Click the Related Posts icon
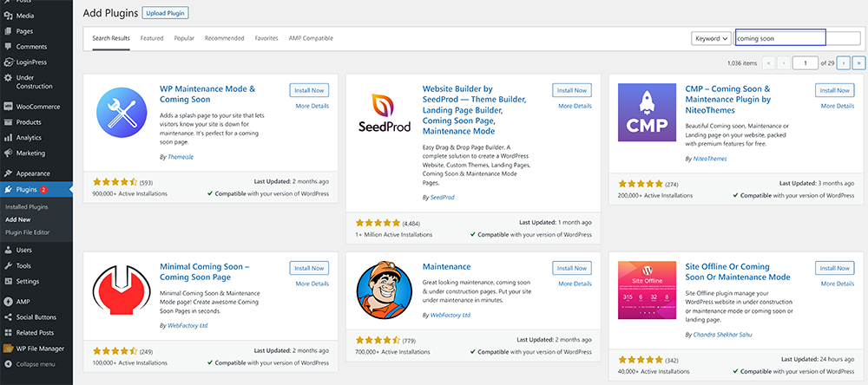Screen dimensions: 868x385 pos(8,332)
